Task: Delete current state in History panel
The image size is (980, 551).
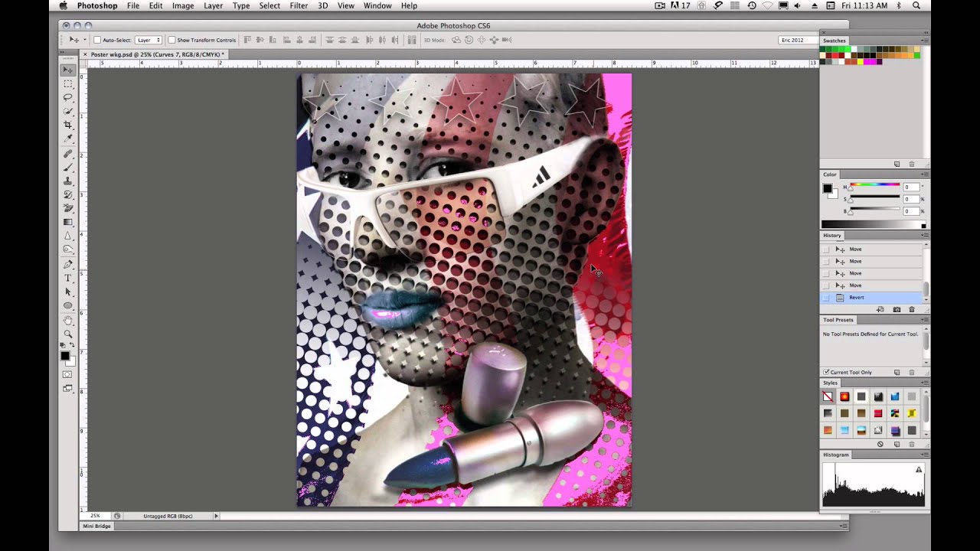Action: click(x=911, y=309)
